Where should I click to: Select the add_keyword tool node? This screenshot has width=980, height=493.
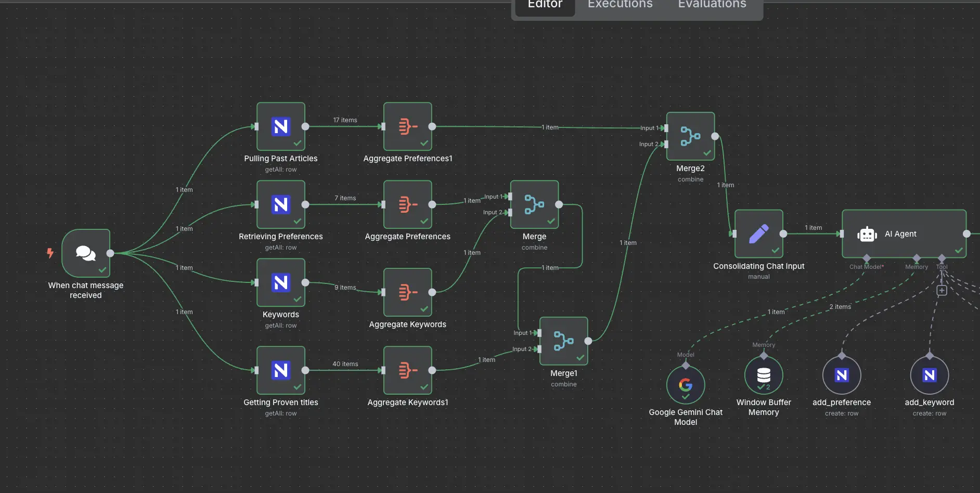[930, 375]
